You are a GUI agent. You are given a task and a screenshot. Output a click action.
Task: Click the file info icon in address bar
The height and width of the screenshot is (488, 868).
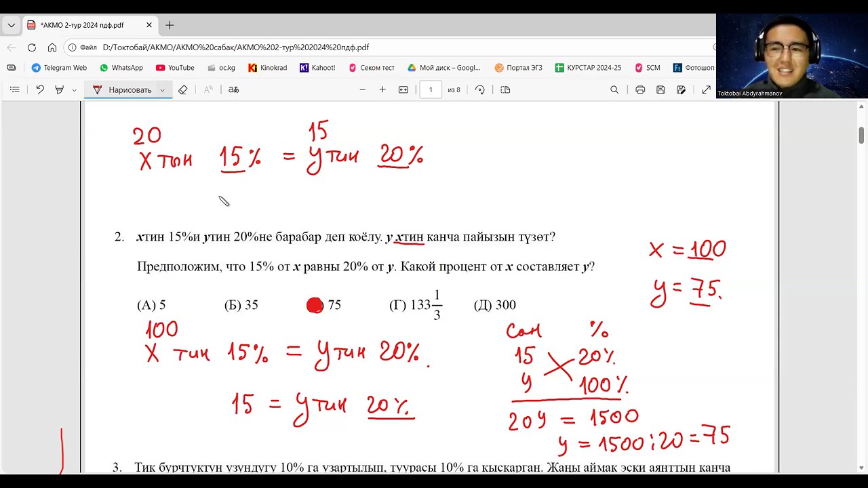pyautogui.click(x=73, y=47)
